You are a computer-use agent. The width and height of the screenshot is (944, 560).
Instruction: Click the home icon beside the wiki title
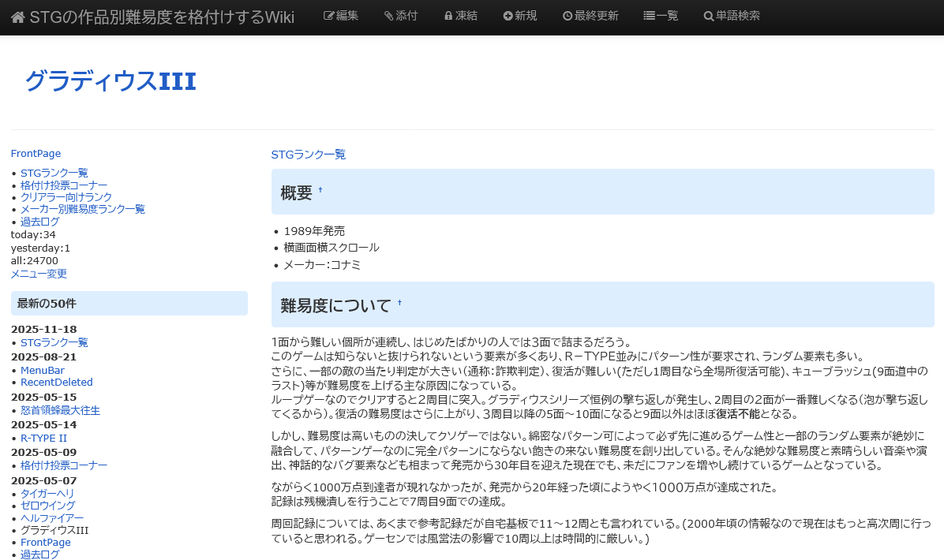pos(17,17)
